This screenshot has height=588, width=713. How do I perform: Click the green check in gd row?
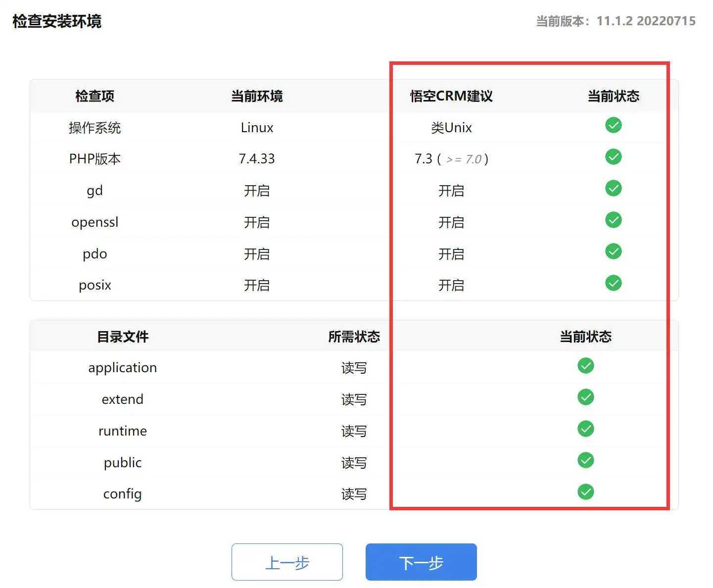[614, 188]
